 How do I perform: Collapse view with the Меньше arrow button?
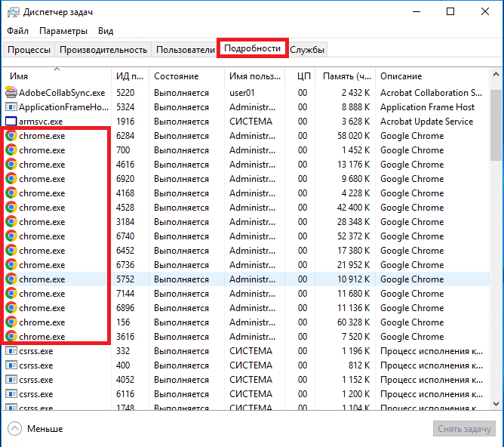tap(14, 429)
